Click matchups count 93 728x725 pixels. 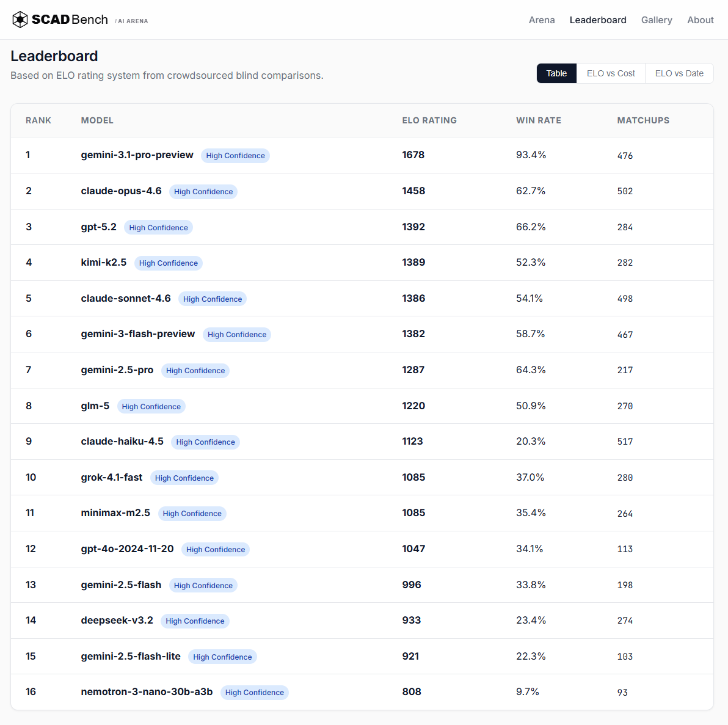[x=622, y=693]
